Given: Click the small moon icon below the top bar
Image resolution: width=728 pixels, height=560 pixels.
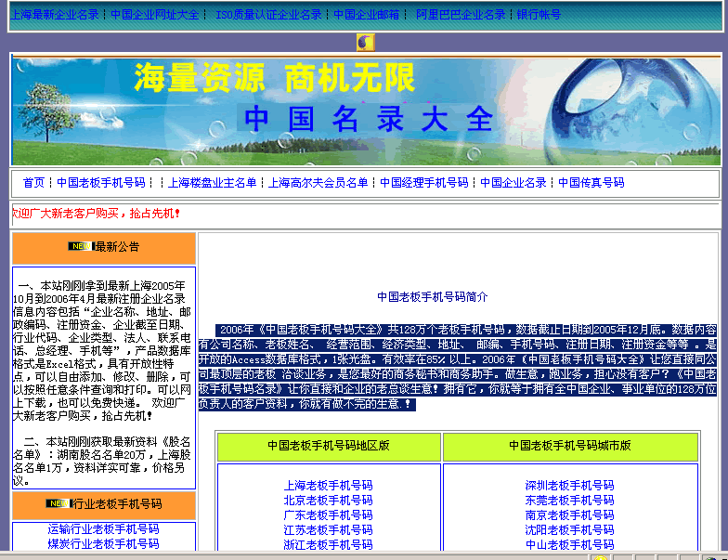Looking at the screenshot, I should click(366, 43).
